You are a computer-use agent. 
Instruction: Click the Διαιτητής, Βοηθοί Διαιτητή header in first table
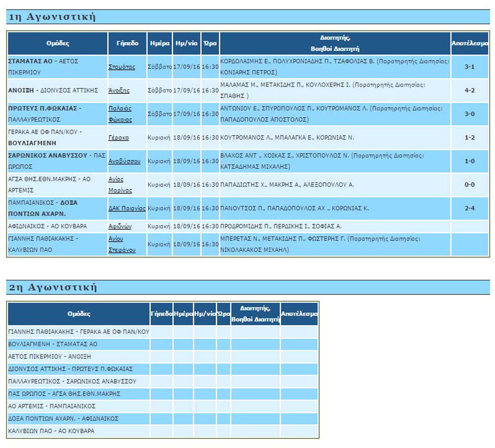pos(335,43)
